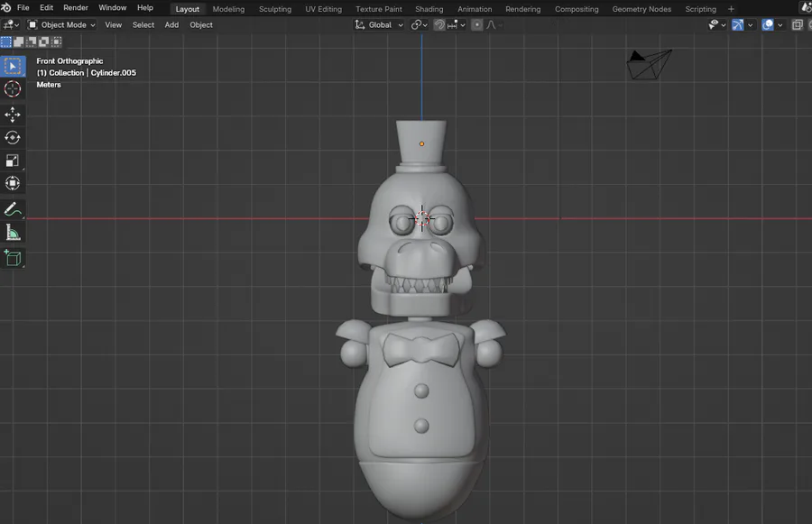Viewport: 812px width, 524px height.
Task: Click the 'Meters' unit label
Action: pos(49,85)
